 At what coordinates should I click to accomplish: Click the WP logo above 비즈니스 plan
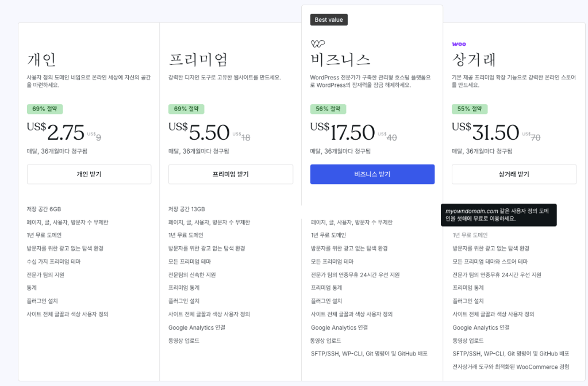coord(318,44)
